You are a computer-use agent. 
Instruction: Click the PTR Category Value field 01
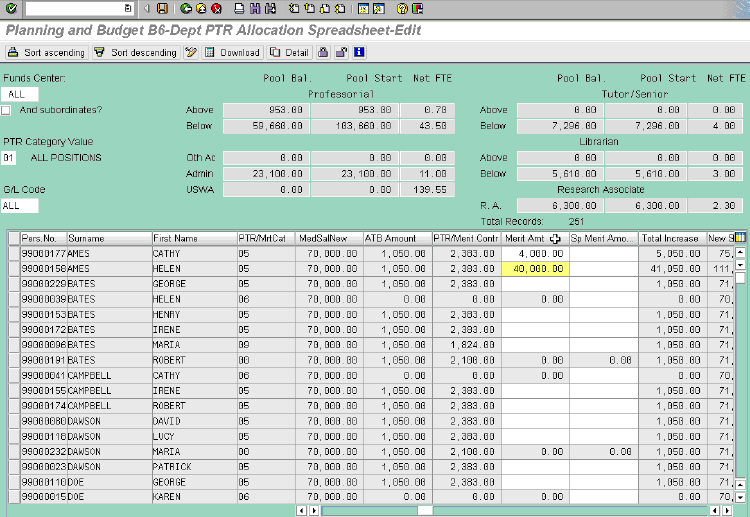coord(9,158)
